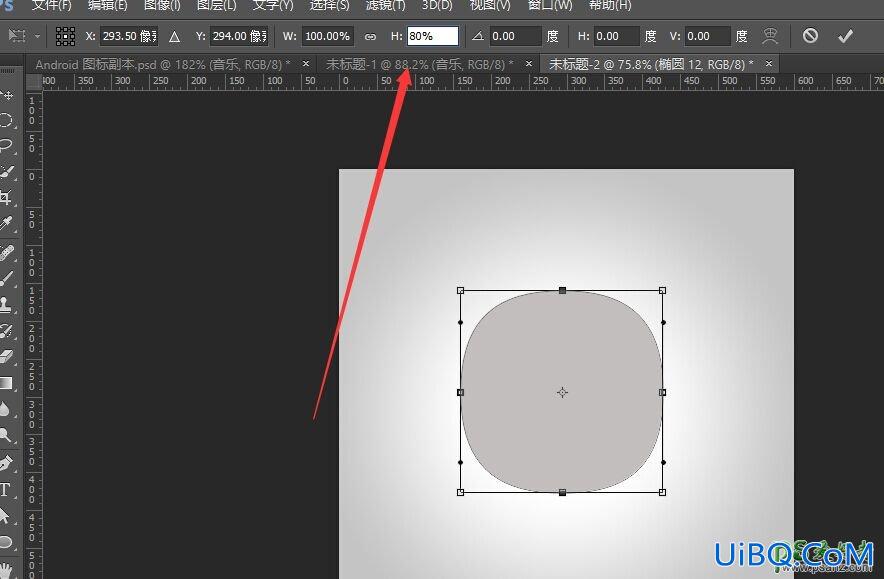Close the 未标题-1 document tab
This screenshot has width=884, height=579.
(x=528, y=64)
